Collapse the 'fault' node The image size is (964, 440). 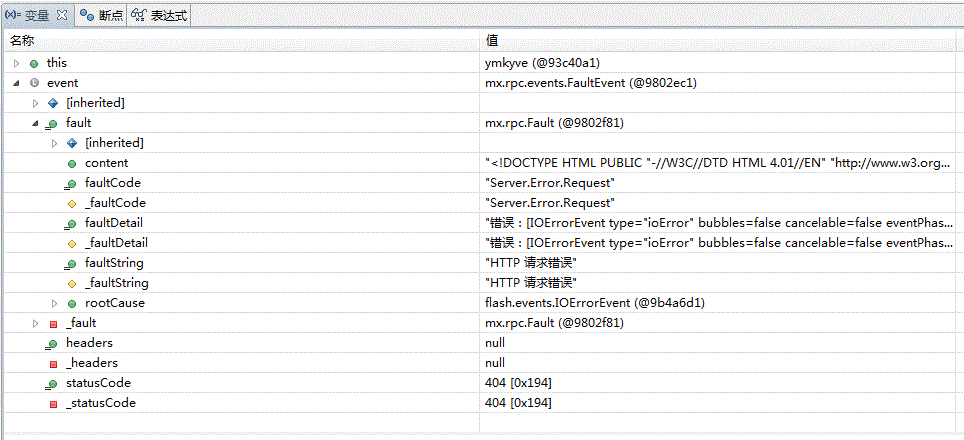point(36,123)
